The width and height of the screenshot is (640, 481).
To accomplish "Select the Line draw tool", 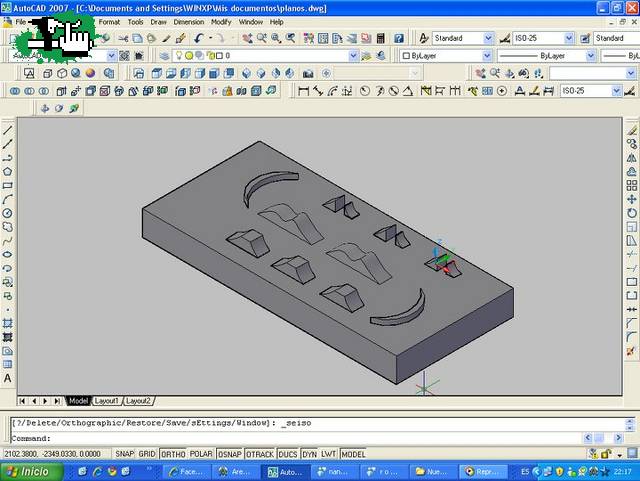I will click(7, 130).
